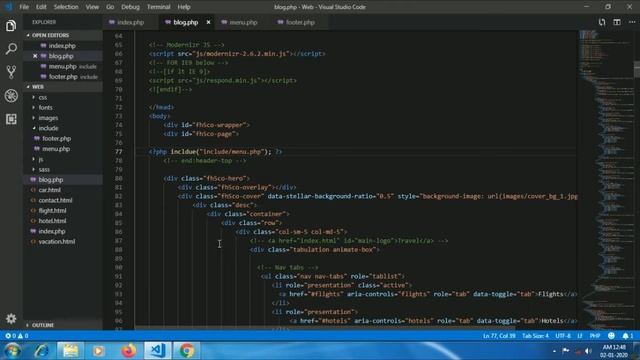
Task: Click the code minimap overview
Action: (x=606, y=180)
